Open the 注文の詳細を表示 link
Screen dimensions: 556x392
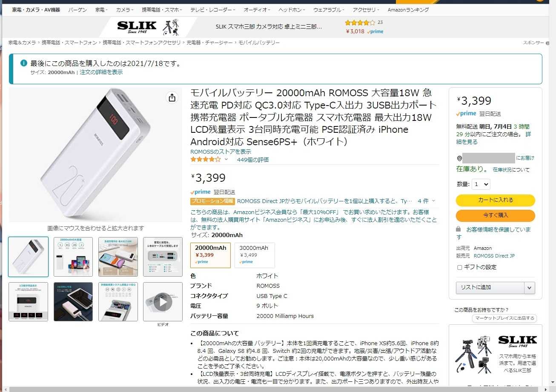pos(101,72)
